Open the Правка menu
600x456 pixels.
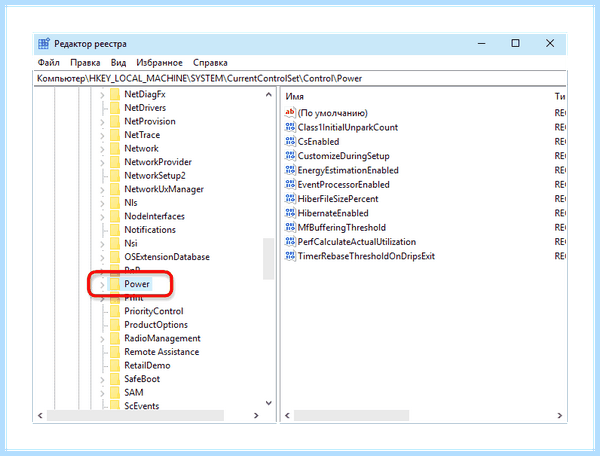(x=85, y=63)
